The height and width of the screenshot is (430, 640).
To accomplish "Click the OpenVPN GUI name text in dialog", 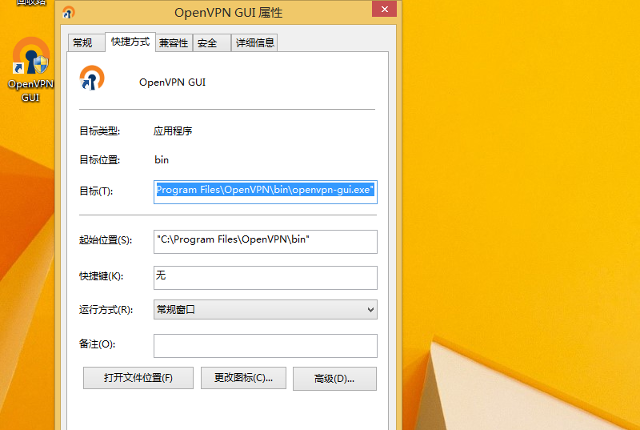I will (172, 82).
